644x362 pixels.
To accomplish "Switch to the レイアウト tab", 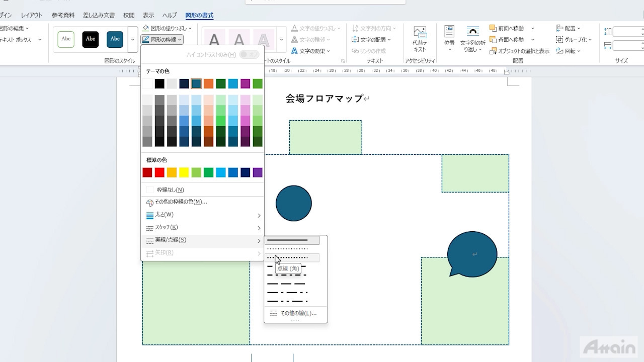I will click(x=32, y=15).
